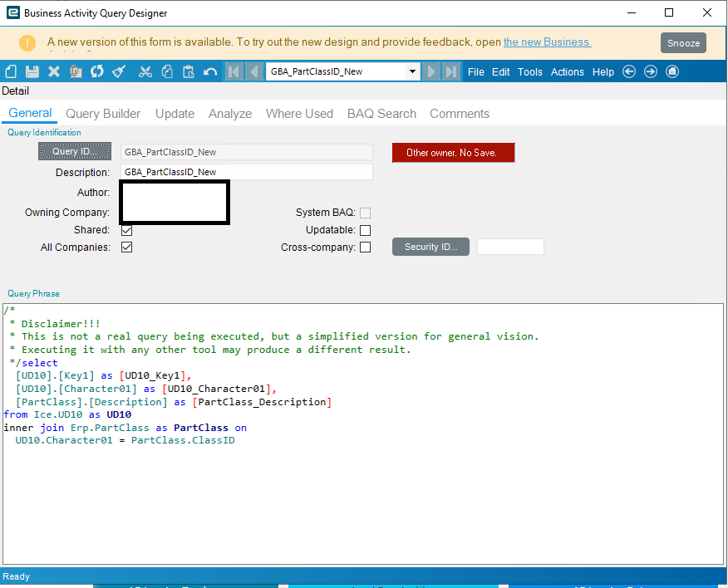Click the Paste clipboard icon
Viewport: 728px width, 588px height.
[x=188, y=71]
